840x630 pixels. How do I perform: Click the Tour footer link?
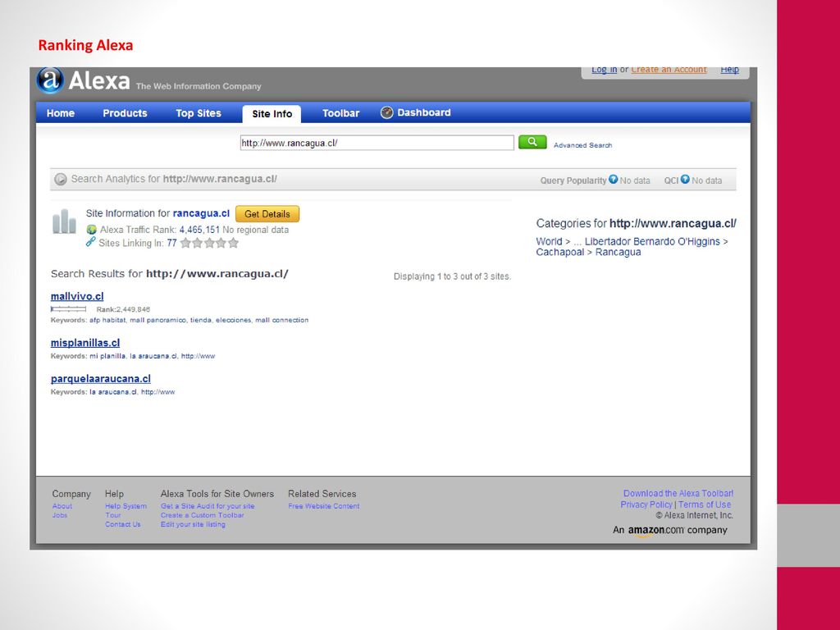click(113, 515)
